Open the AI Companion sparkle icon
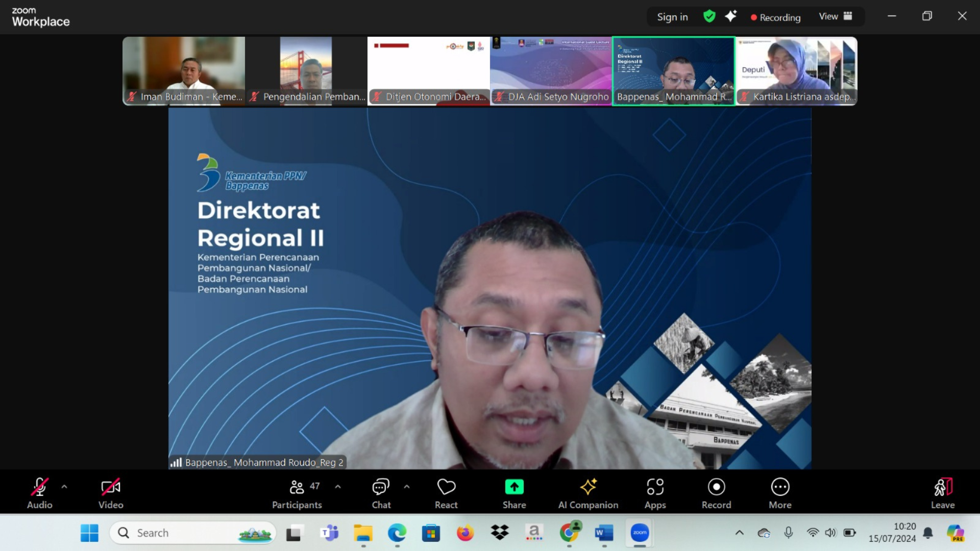Screen dimensions: 980x551 tap(588, 487)
